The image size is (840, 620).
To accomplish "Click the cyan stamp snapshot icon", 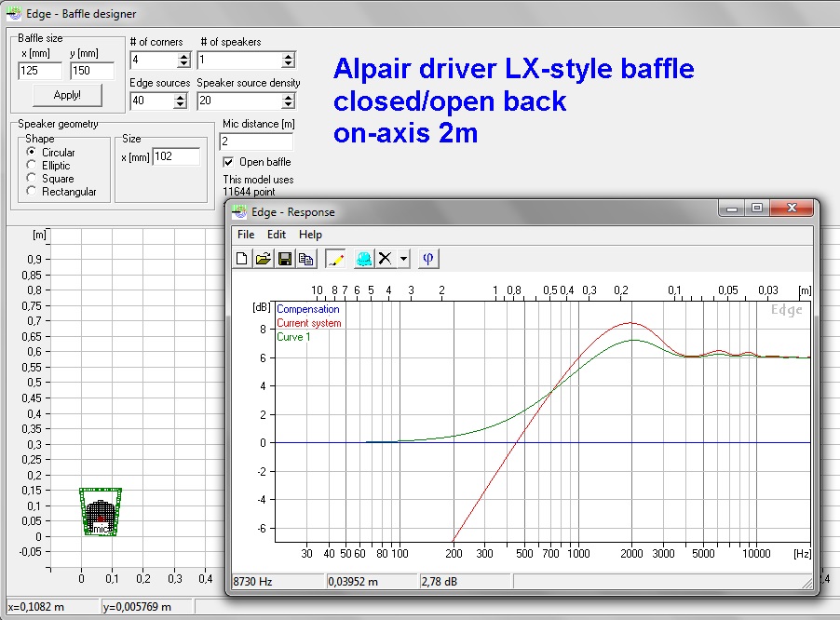I will click(x=364, y=259).
